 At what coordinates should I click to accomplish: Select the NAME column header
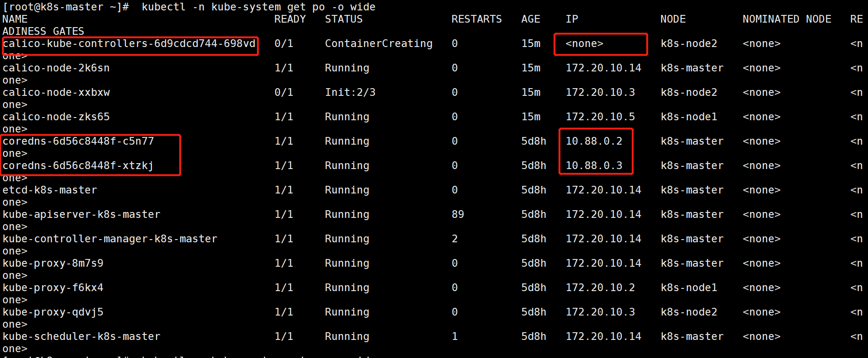[x=15, y=19]
